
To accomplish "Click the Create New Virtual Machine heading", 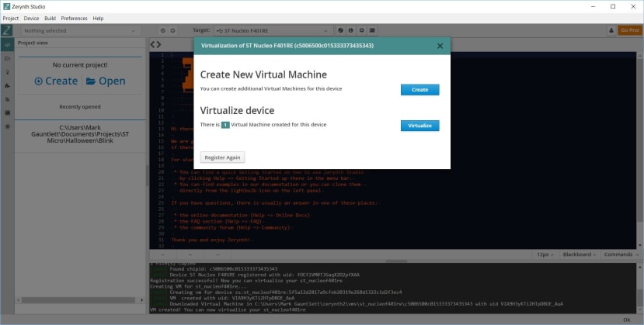I will pyautogui.click(x=263, y=74).
